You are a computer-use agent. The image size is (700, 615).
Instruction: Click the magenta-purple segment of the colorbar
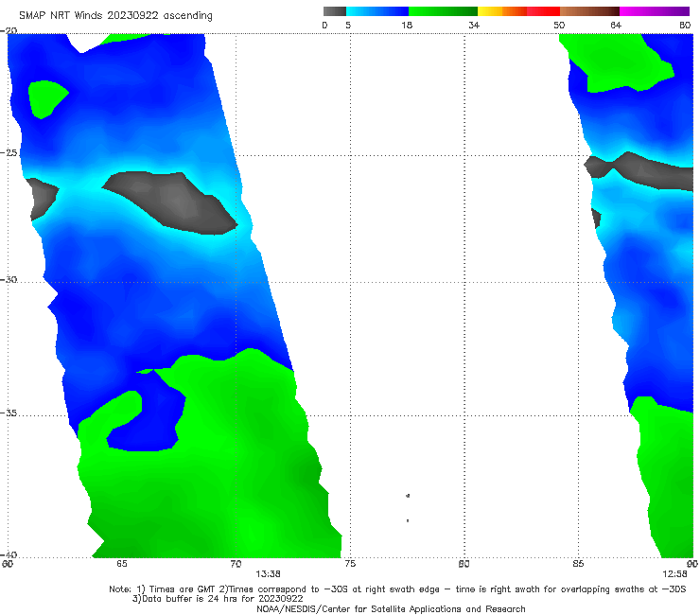(x=655, y=11)
